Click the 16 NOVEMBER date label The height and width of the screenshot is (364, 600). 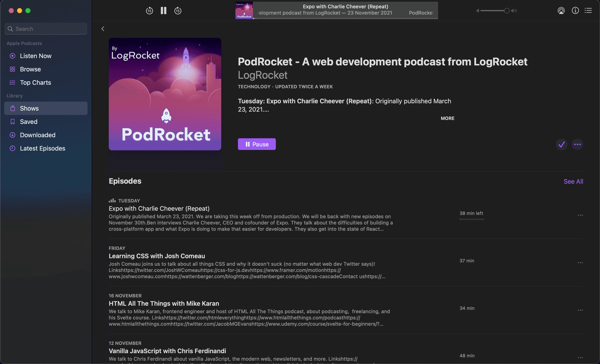click(x=125, y=296)
